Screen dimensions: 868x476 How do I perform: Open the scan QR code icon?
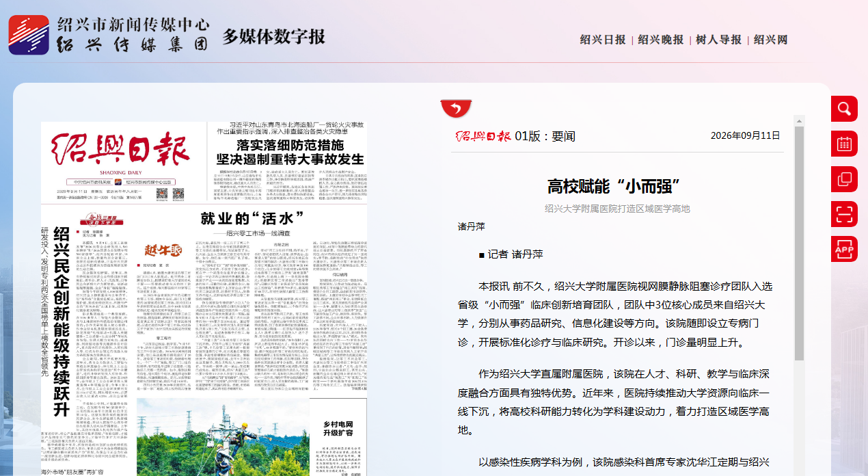[844, 214]
